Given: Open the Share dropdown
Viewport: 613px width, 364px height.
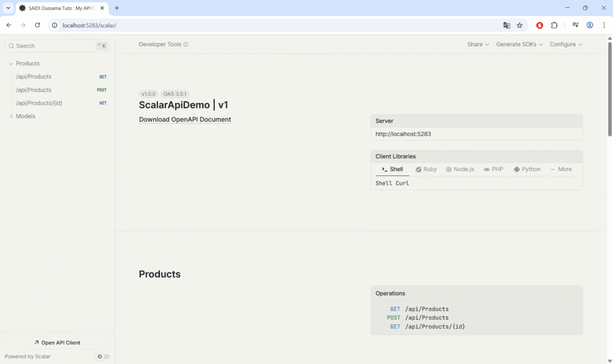Looking at the screenshot, I should (x=478, y=44).
